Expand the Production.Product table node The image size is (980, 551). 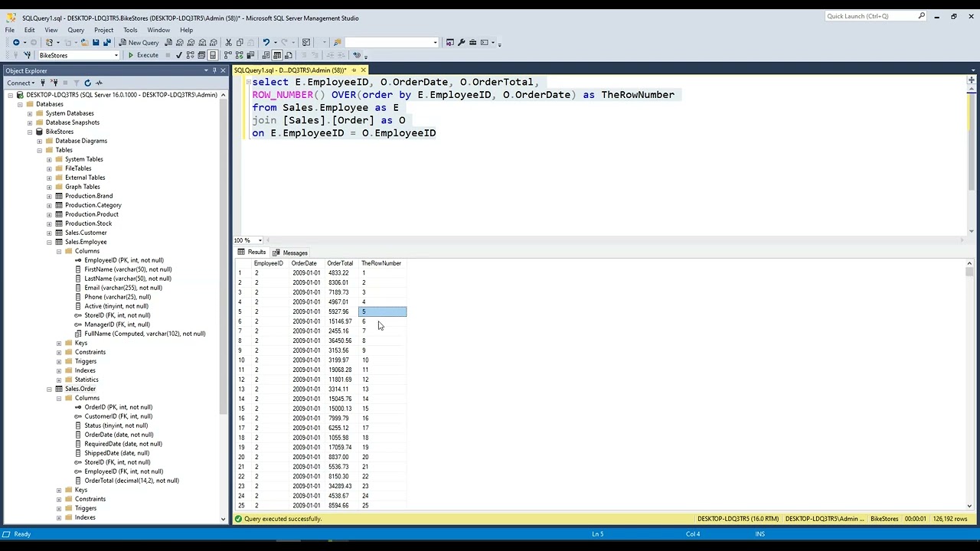50,214
